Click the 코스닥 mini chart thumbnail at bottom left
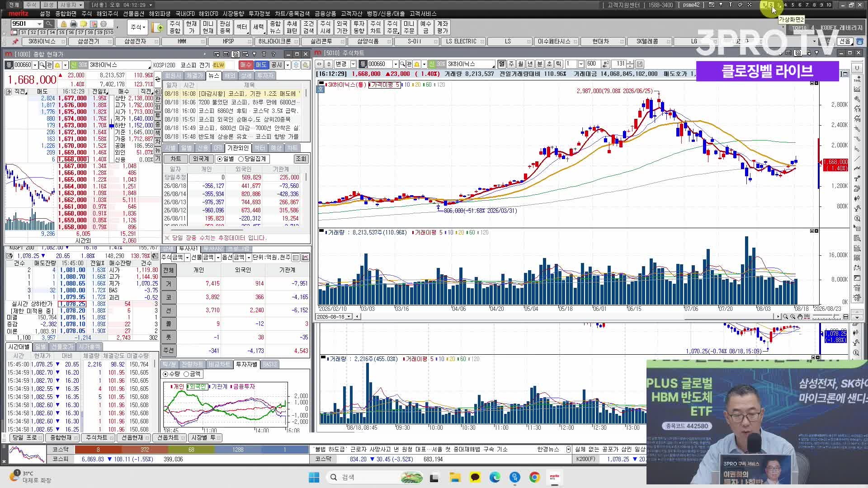This screenshot has height=488, width=868. (x=28, y=454)
